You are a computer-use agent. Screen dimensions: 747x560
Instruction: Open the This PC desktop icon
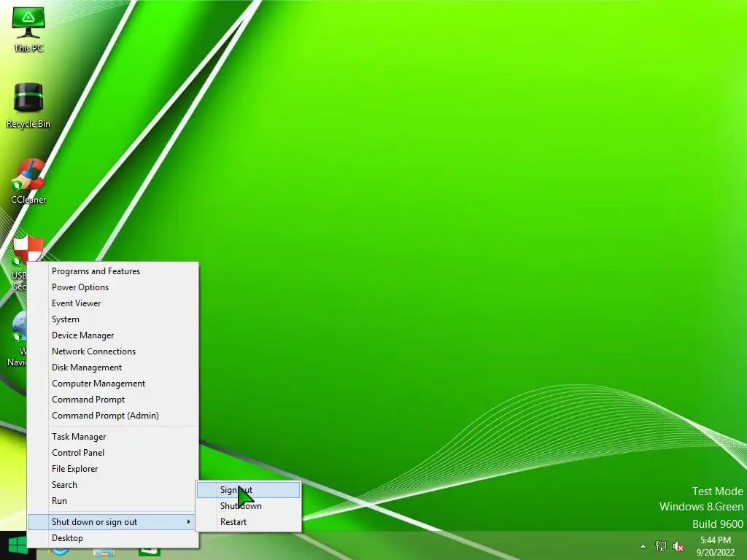point(28,29)
